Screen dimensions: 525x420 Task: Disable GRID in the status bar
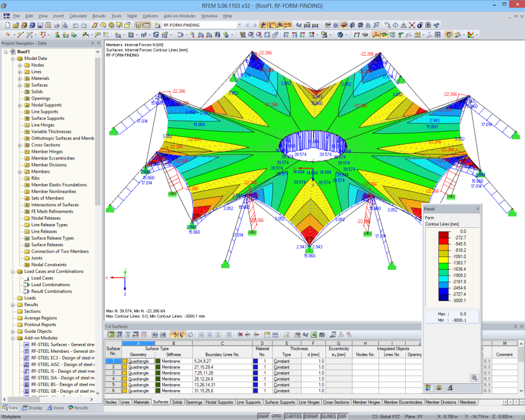click(277, 415)
